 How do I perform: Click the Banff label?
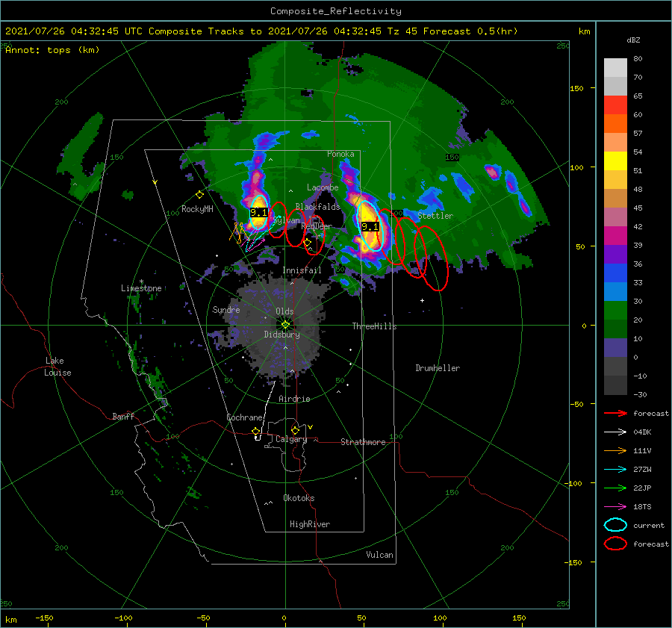coord(123,417)
